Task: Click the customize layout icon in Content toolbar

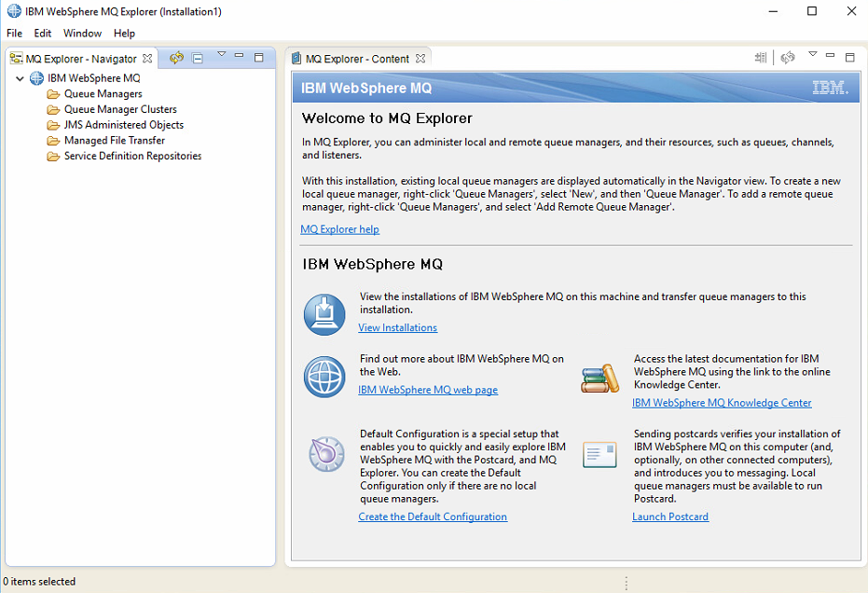Action: point(761,57)
